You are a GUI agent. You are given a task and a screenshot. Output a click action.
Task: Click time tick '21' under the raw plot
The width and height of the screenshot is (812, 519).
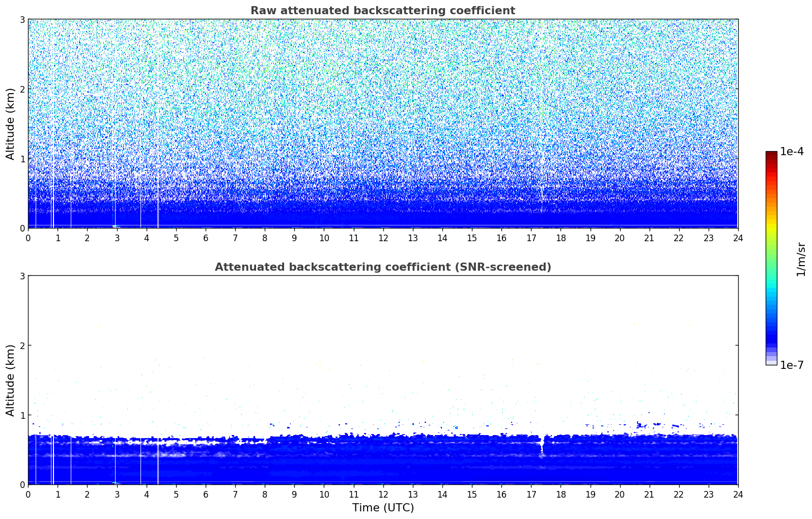pos(649,238)
